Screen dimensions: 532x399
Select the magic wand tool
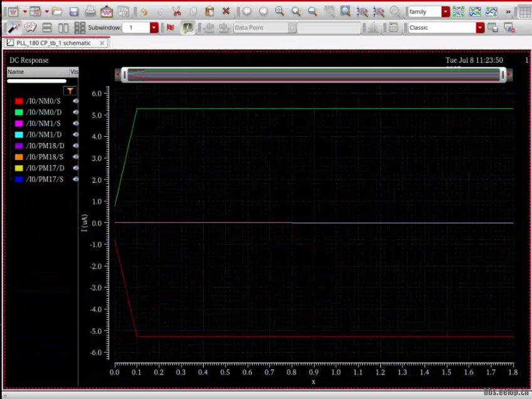click(14, 28)
